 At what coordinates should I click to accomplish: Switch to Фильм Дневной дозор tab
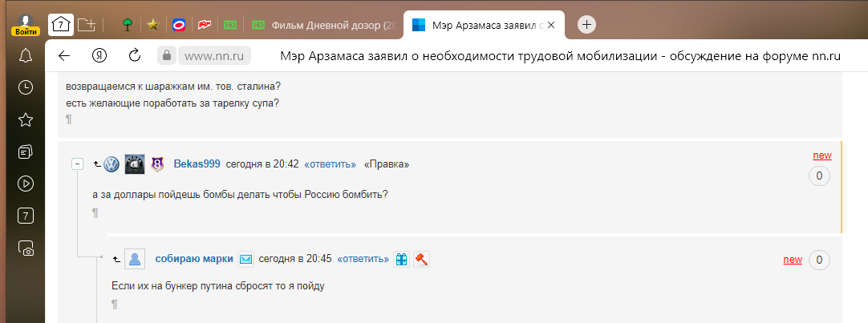(x=324, y=25)
